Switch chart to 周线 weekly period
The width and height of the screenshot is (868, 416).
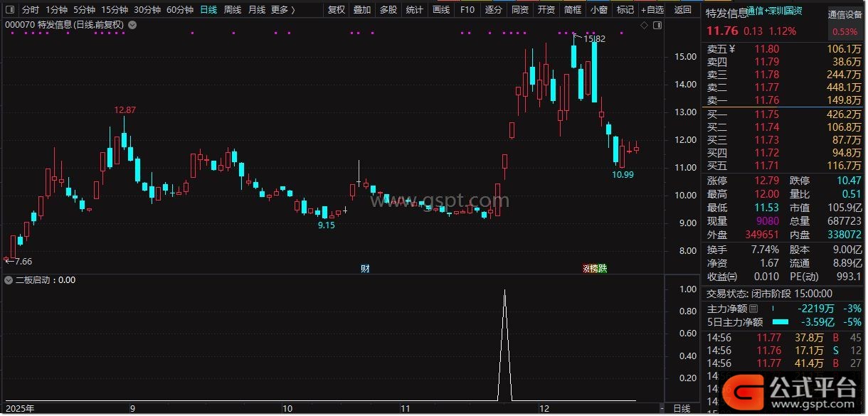coord(233,10)
